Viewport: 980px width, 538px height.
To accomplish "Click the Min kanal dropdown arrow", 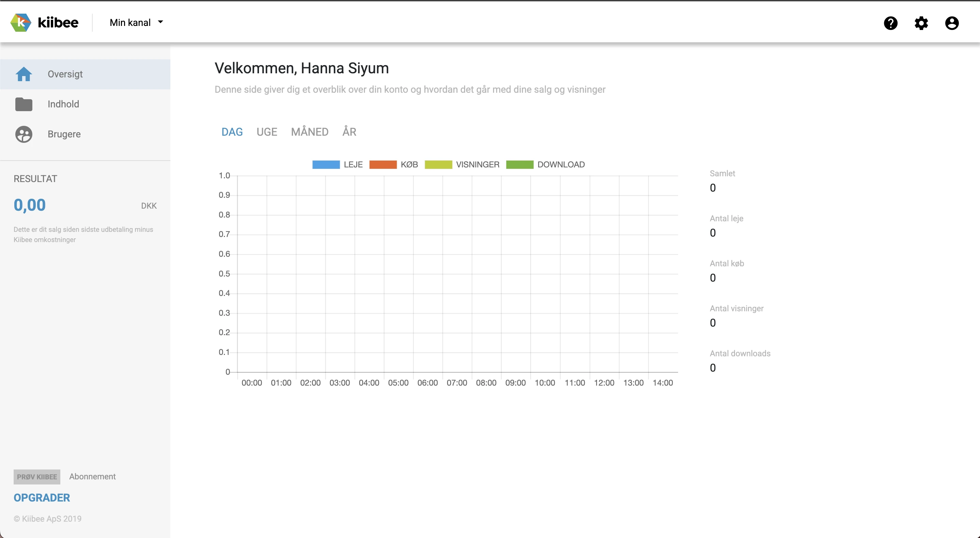I will coord(160,22).
